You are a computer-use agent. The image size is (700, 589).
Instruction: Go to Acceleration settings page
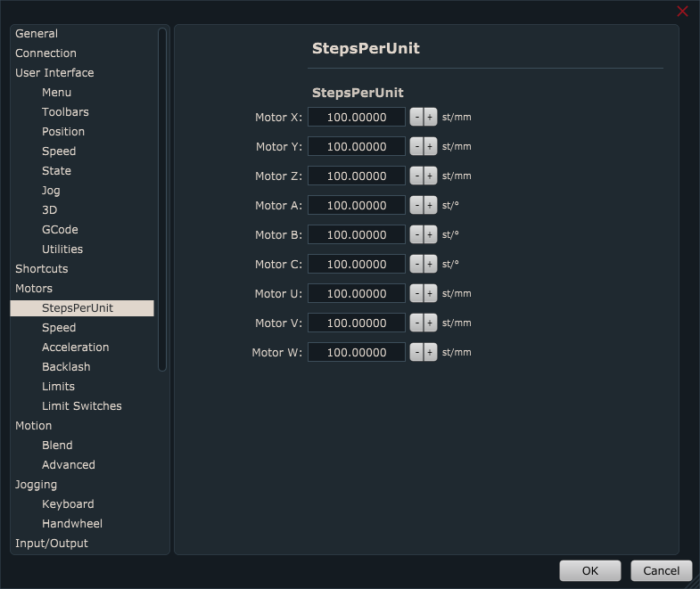pos(75,347)
